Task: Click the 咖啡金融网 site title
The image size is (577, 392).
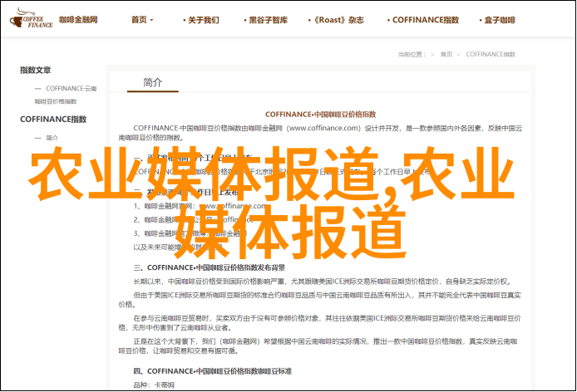Action: pyautogui.click(x=78, y=19)
